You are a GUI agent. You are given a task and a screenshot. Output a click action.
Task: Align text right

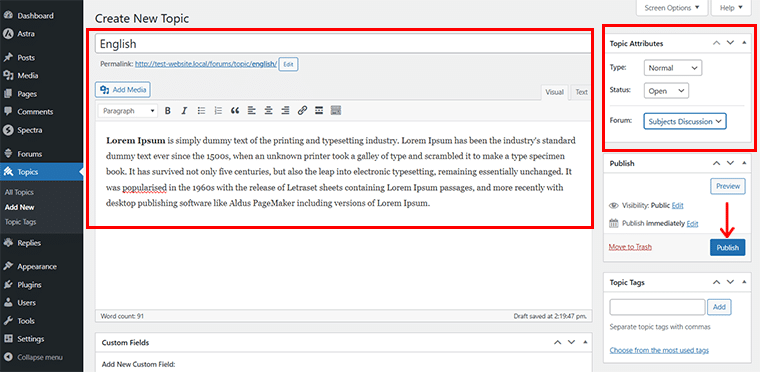[x=285, y=111]
